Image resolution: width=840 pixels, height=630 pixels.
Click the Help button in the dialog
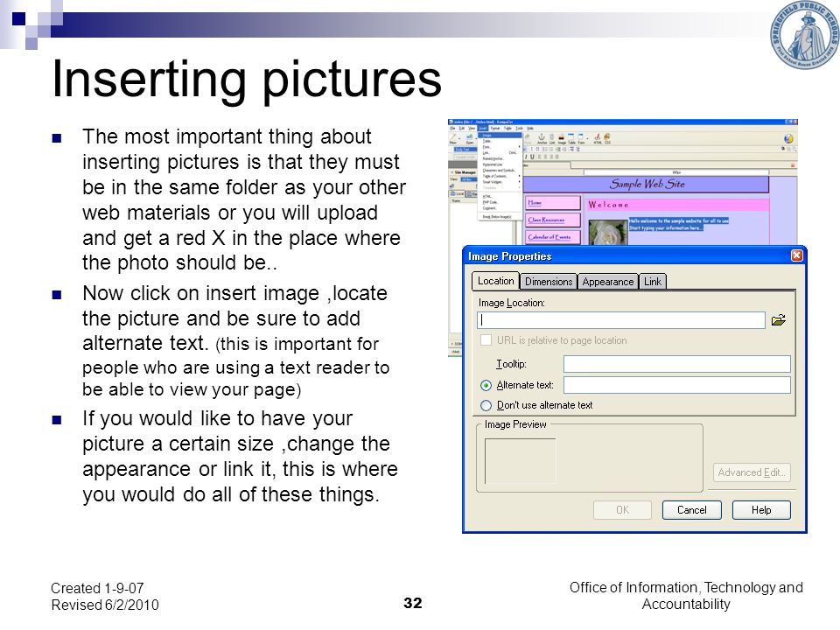coord(760,510)
